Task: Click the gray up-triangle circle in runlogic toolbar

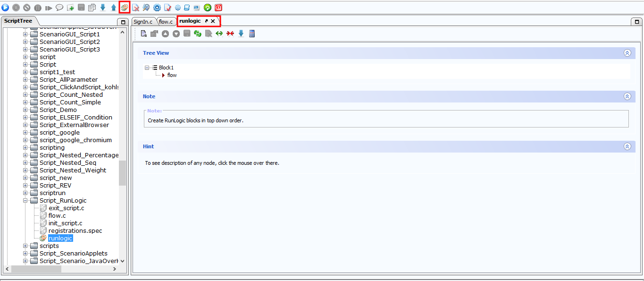Action: click(x=166, y=34)
